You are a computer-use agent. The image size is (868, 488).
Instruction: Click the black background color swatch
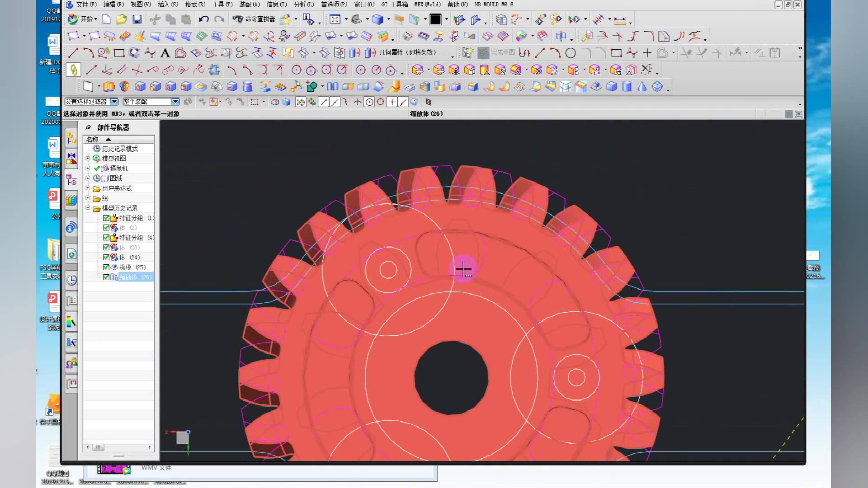(x=435, y=19)
